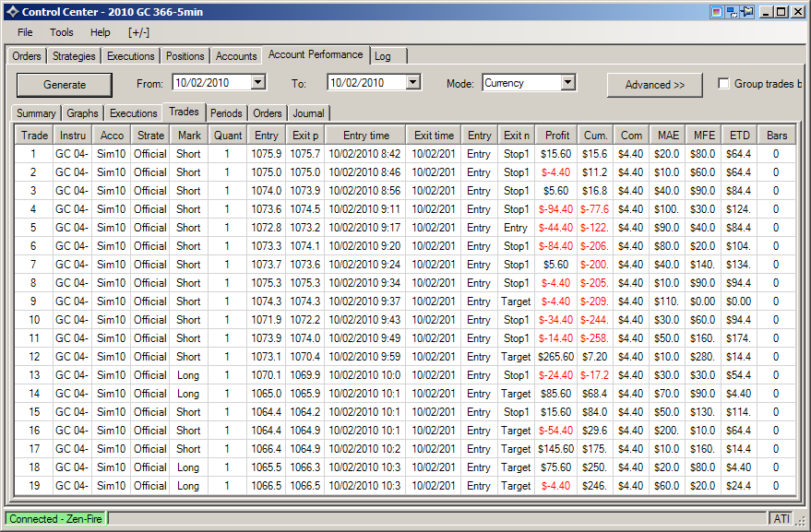Click the Generate button
Screen dimensions: 811x532
65,84
